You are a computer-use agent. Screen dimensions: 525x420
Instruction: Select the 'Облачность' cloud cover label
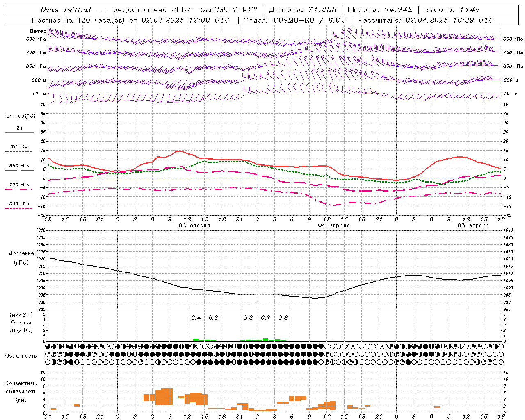click(21, 356)
